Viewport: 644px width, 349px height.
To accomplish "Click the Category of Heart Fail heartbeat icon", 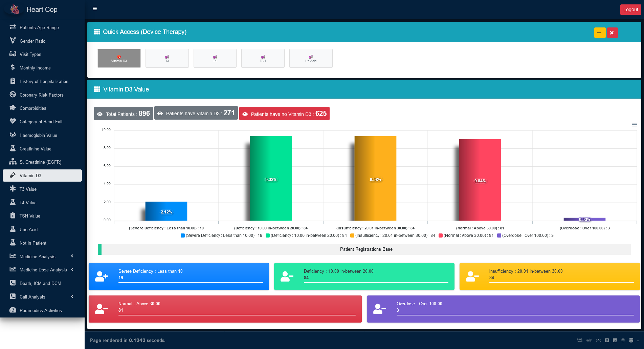I will point(13,121).
